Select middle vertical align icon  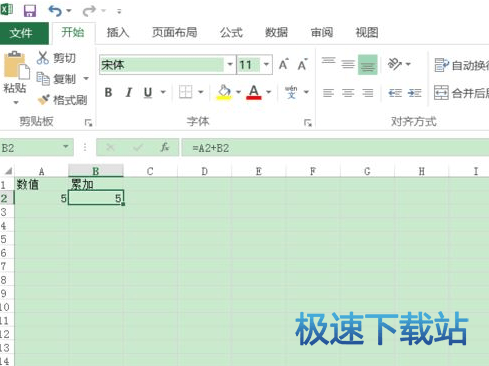[348, 64]
